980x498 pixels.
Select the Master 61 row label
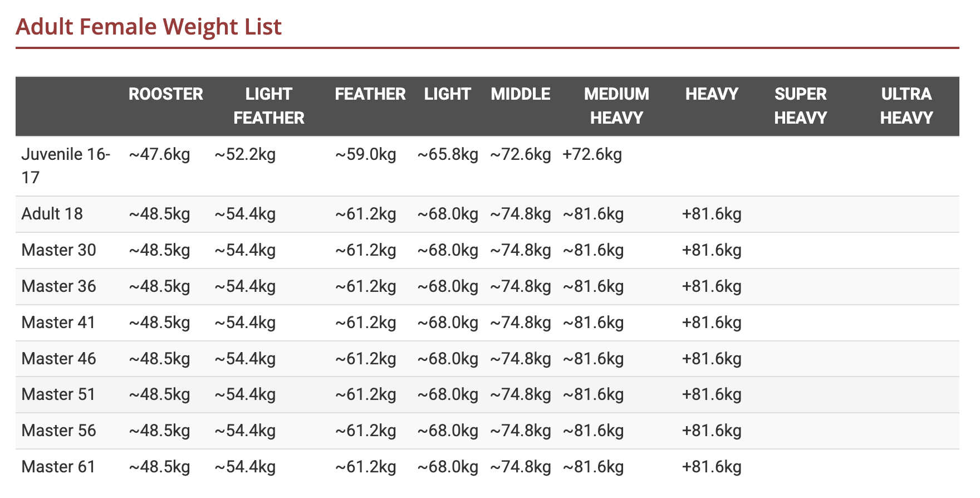coord(58,467)
